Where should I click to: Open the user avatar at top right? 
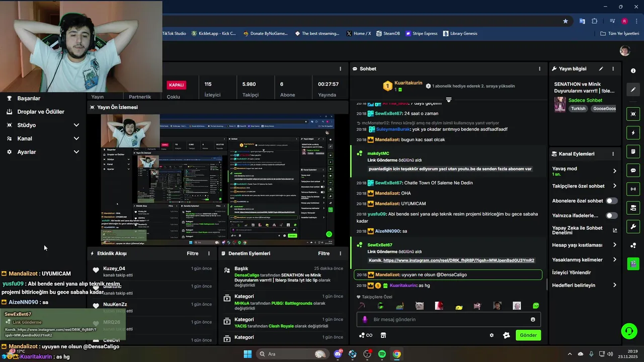[625, 51]
